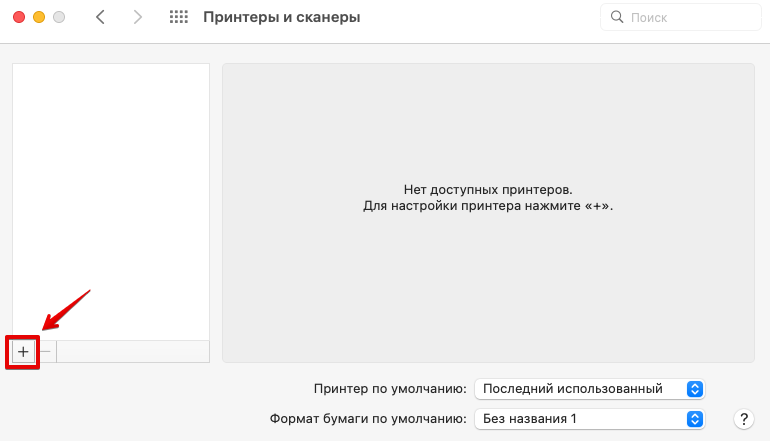
Task: Click the "Принтер по умолчанию:" label
Action: pos(390,388)
